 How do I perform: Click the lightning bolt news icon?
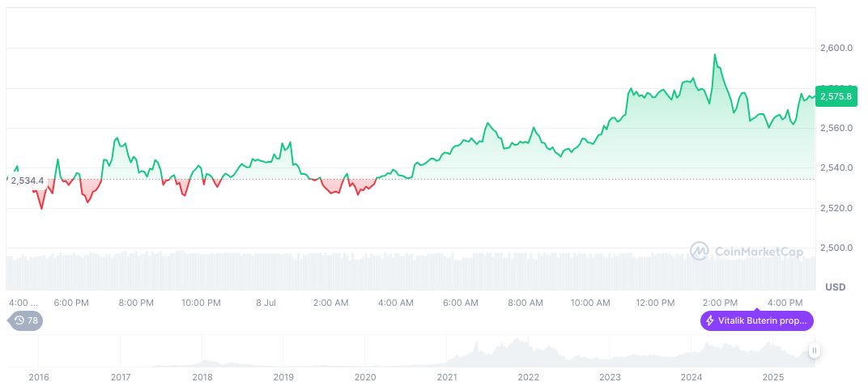710,320
